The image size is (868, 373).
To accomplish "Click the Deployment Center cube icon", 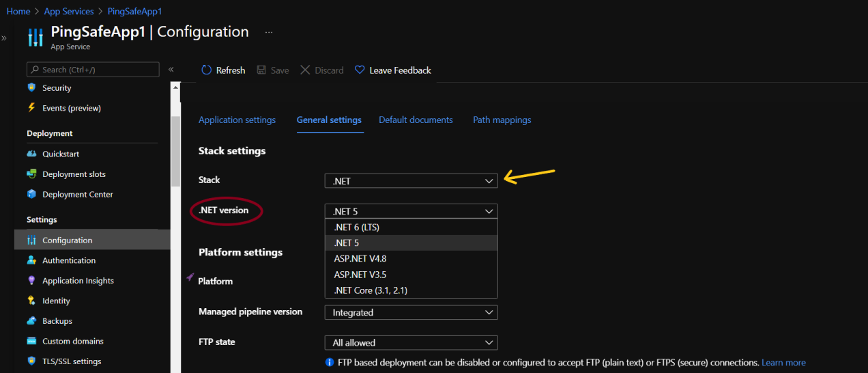I will coord(31,195).
